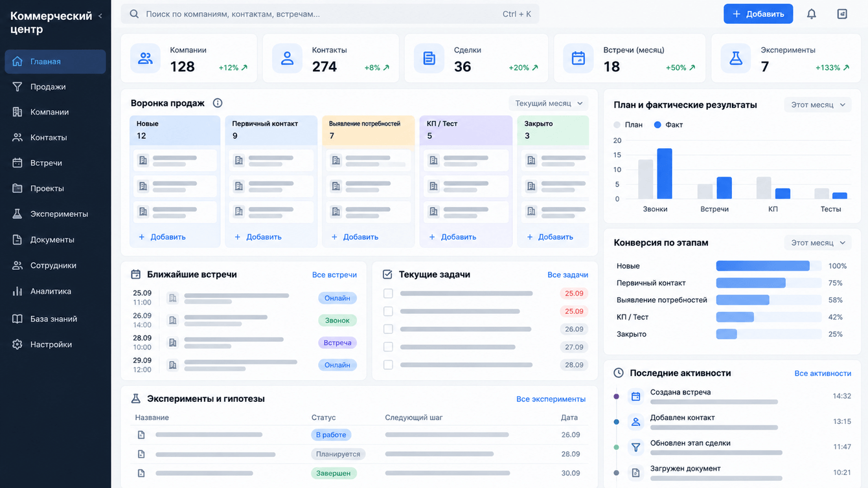
Task: Open the Аналитика sidebar section
Action: [x=55, y=291]
